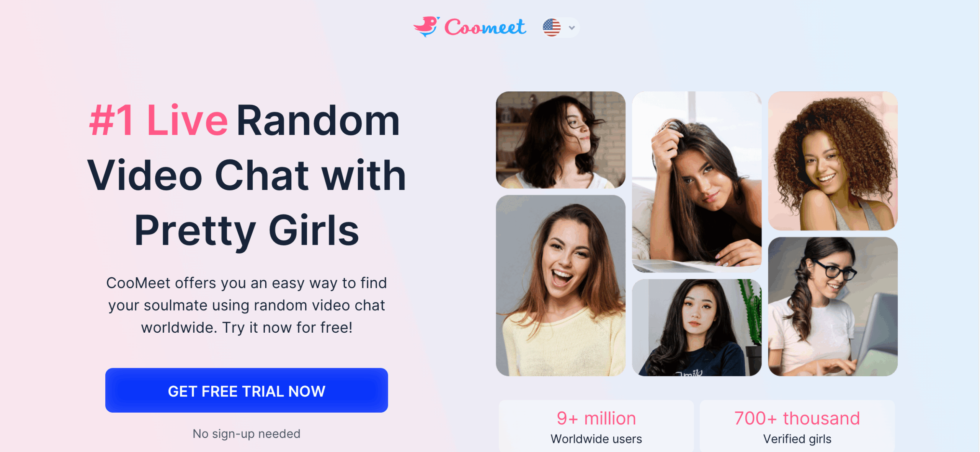Screen dimensions: 980x452
Task: Select the curly-haired smiling woman photo
Action: [x=833, y=161]
